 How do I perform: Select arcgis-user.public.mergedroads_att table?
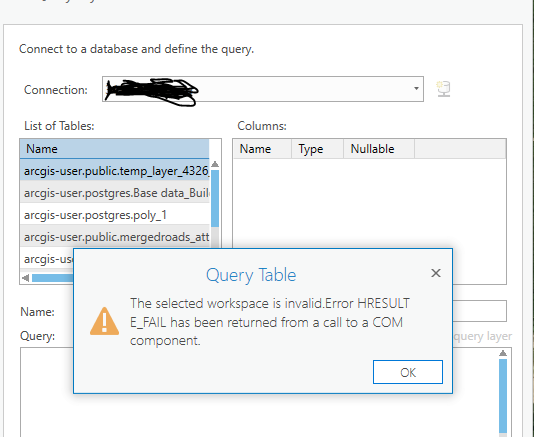pos(115,237)
